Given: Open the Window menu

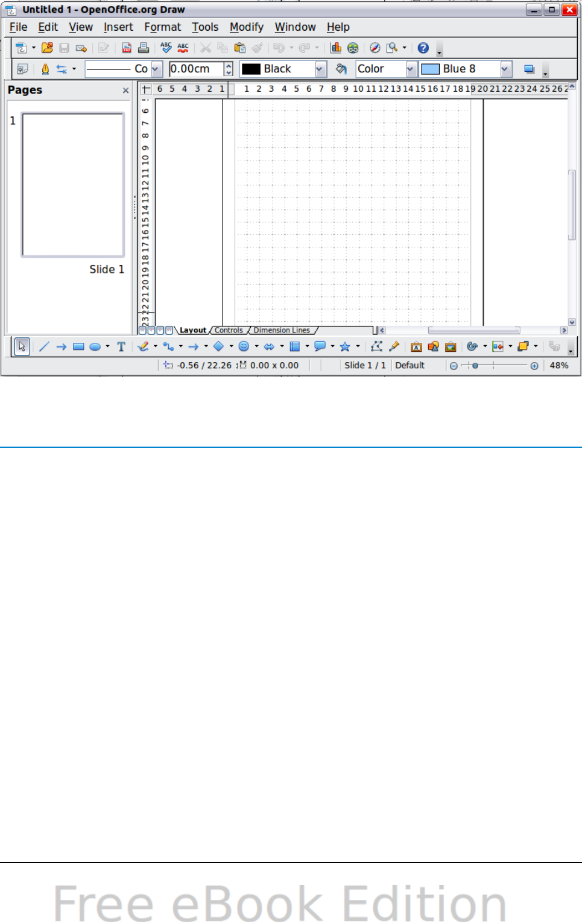Looking at the screenshot, I should point(295,27).
